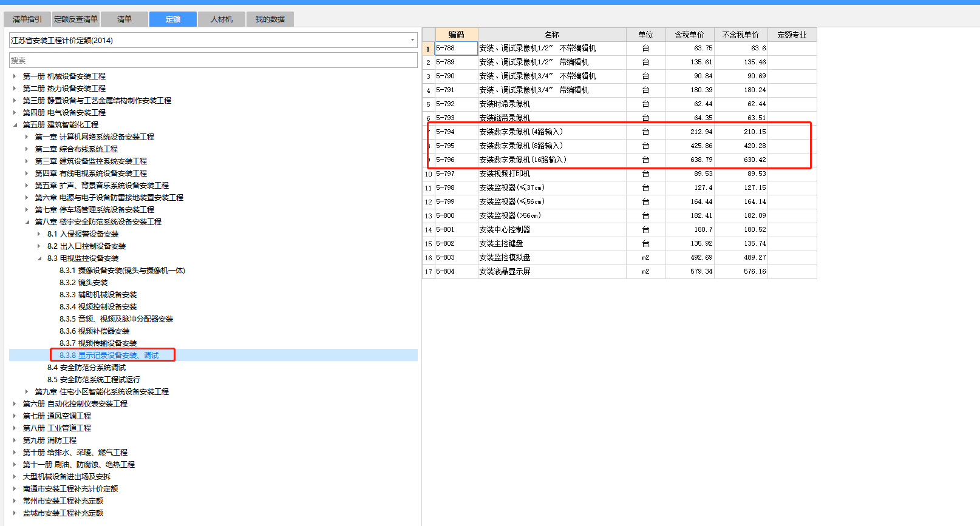The image size is (980, 526).
Task: Expand 第四册 电气设备安装工程 node
Action: [x=15, y=113]
